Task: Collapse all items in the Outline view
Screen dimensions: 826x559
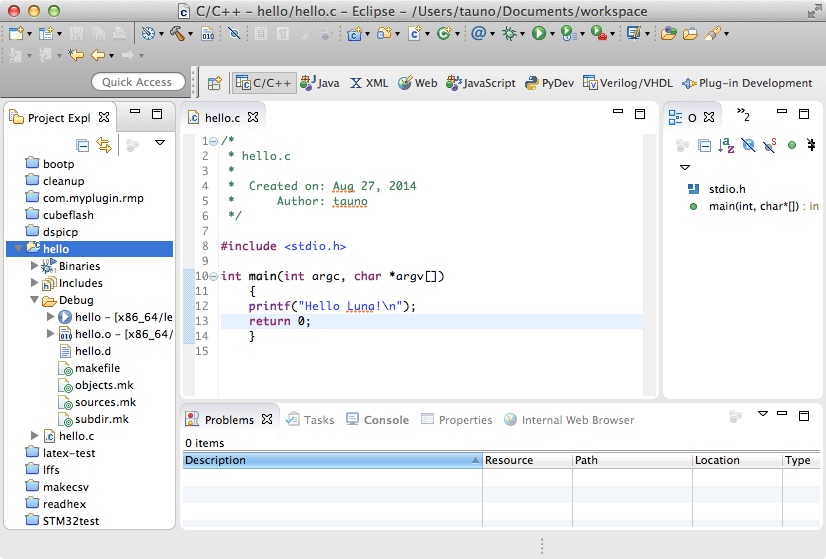Action: (704, 146)
